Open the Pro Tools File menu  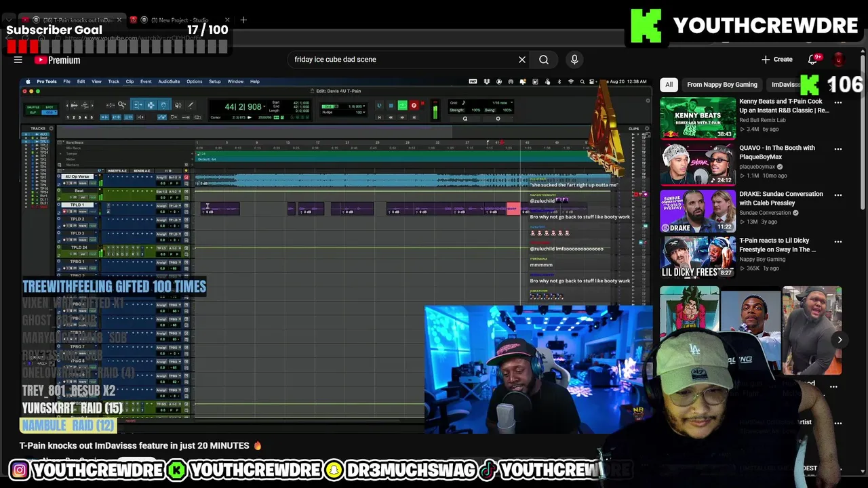click(x=66, y=81)
